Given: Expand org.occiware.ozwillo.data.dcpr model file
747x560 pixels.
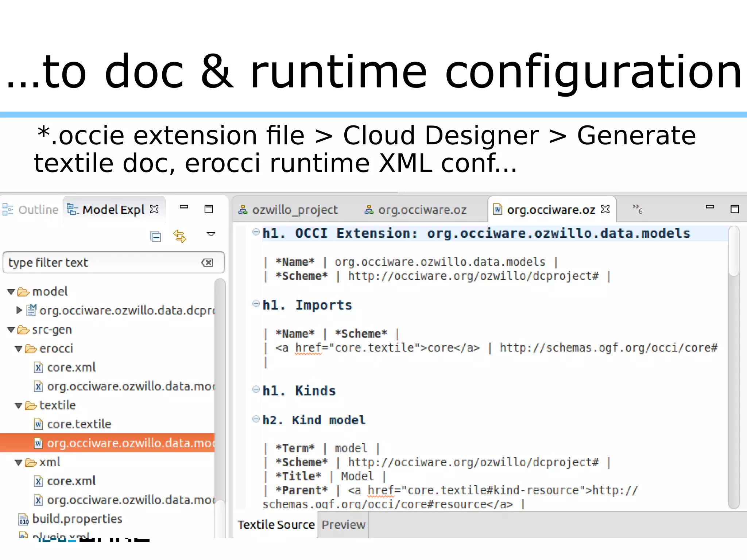Looking at the screenshot, I should click(x=19, y=310).
